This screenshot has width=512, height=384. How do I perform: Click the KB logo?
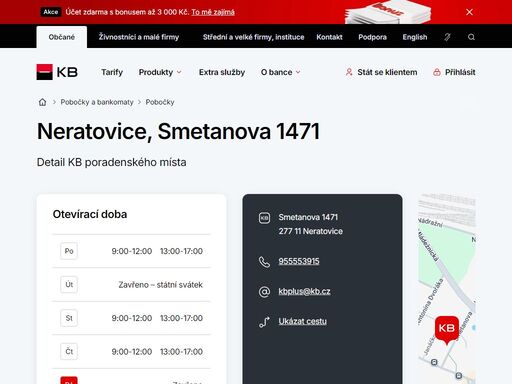[57, 72]
